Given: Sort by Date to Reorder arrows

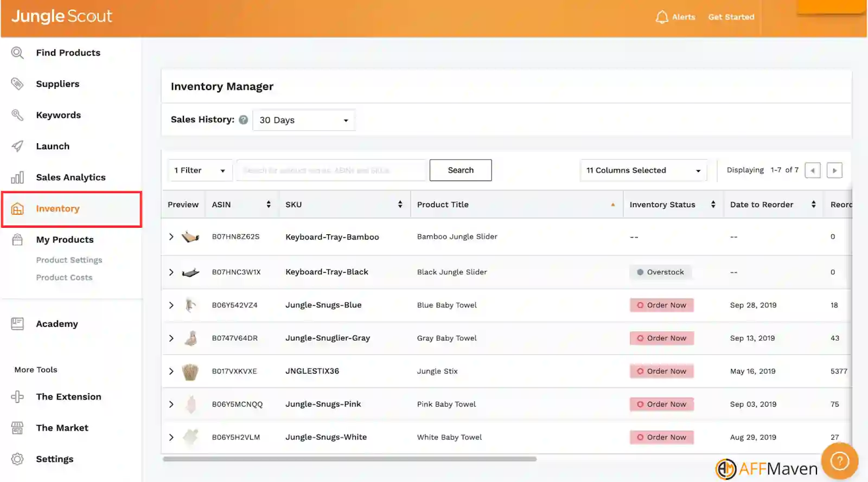Looking at the screenshot, I should pyautogui.click(x=814, y=204).
